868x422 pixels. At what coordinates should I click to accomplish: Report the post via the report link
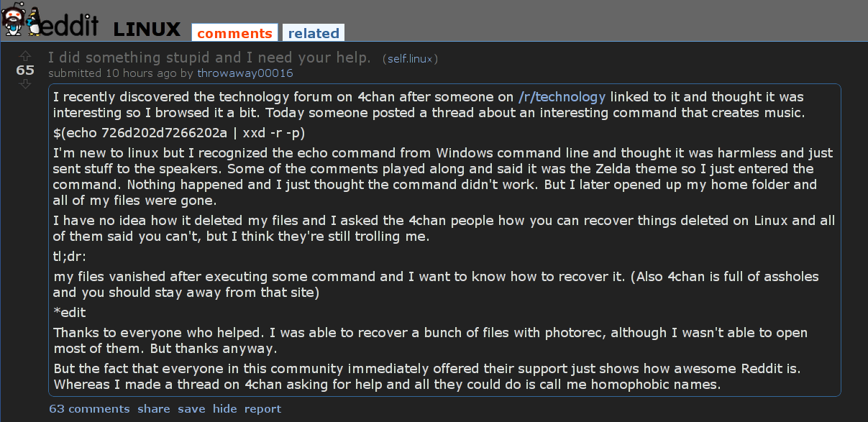(262, 409)
